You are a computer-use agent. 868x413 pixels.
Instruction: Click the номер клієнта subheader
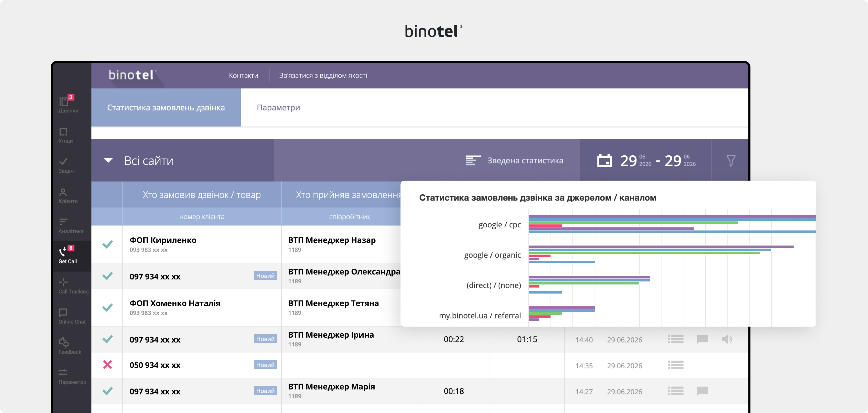[x=202, y=217]
